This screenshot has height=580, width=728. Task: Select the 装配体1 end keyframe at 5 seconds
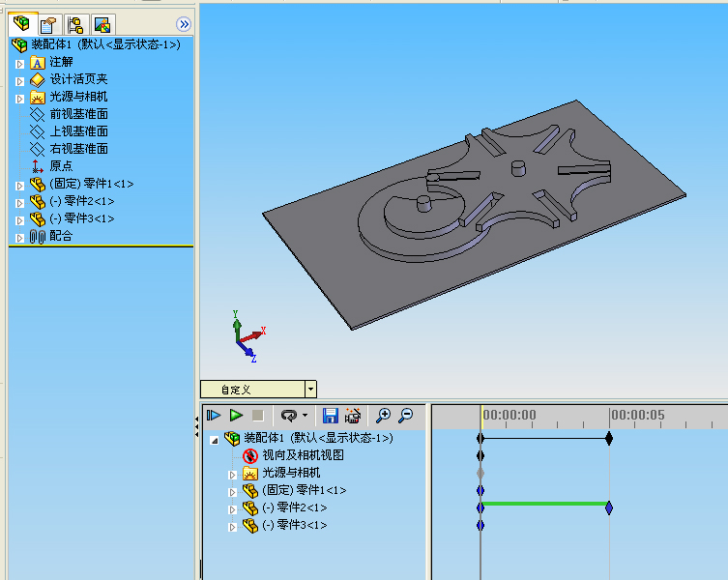609,438
